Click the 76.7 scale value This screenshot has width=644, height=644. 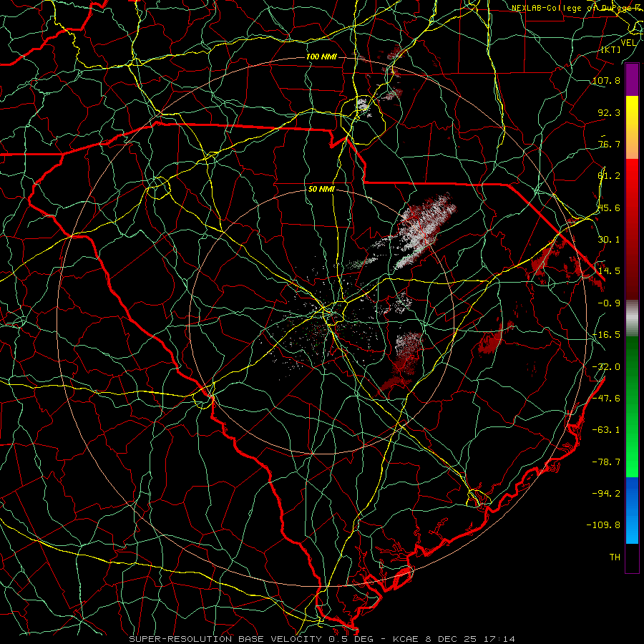click(609, 144)
